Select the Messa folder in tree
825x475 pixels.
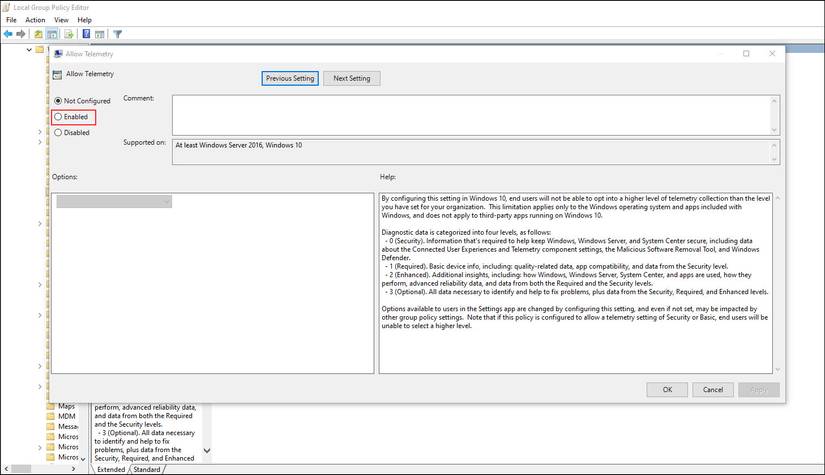click(x=68, y=427)
